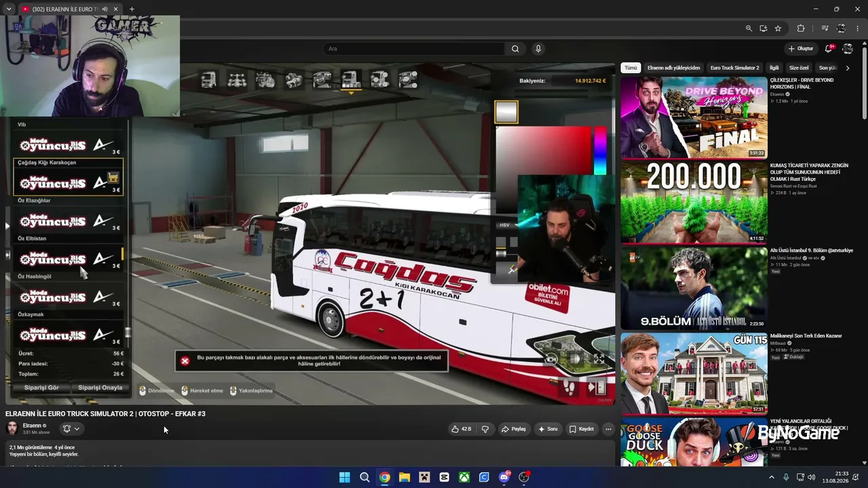Select the 'Elraenn adlı yükleyiciden' chip

(x=673, y=68)
